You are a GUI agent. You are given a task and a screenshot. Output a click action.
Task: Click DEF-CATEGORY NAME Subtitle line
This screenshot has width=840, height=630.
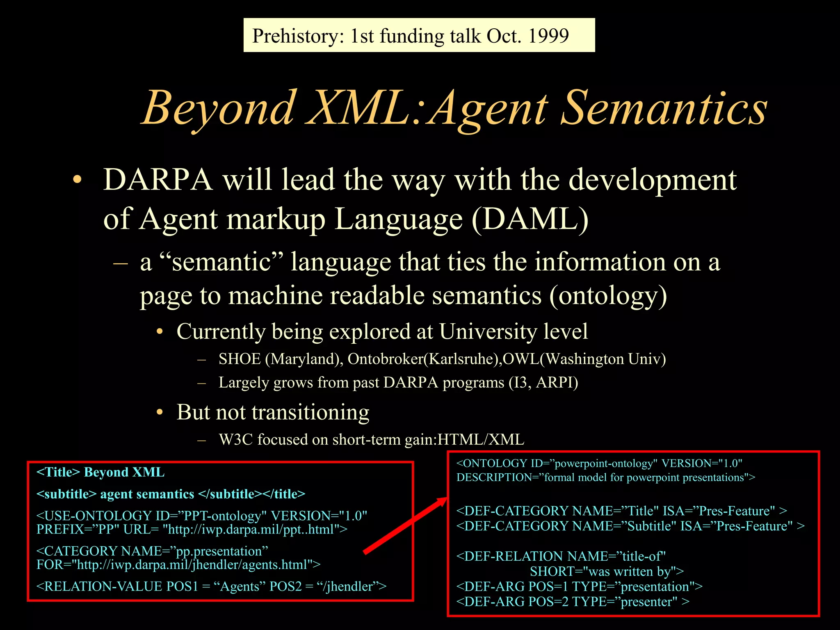tap(630, 526)
